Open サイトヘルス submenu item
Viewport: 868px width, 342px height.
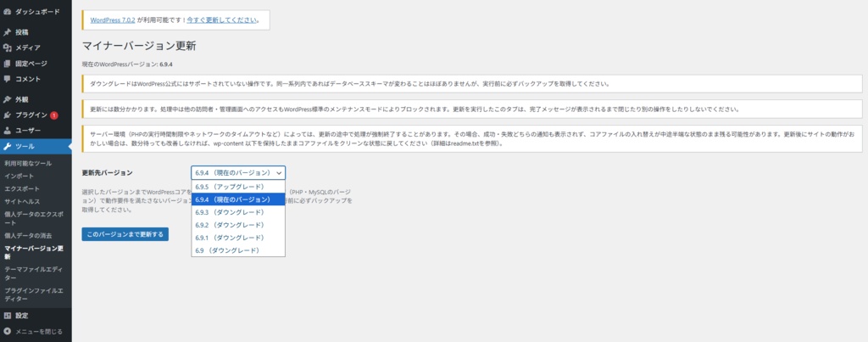(x=21, y=201)
